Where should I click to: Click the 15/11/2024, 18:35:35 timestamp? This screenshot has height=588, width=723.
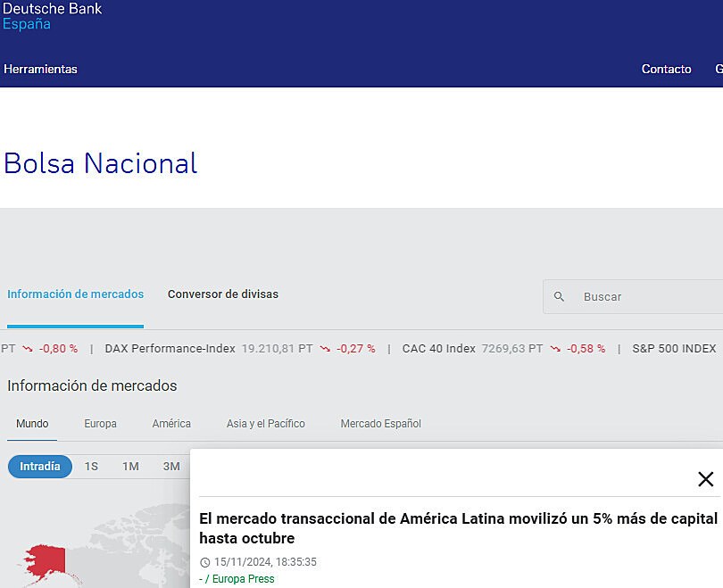[266, 562]
